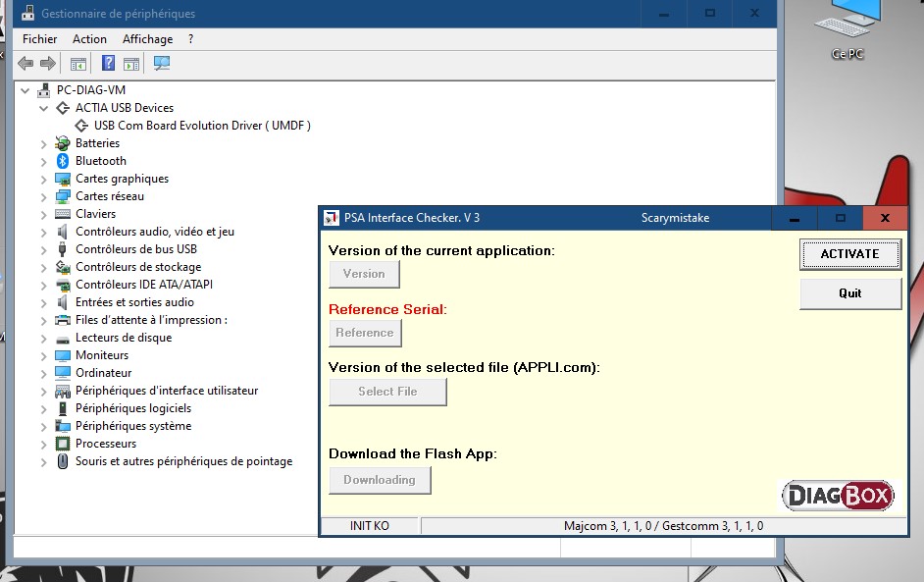The height and width of the screenshot is (582, 924).
Task: Click the printer icon for Files d'attente
Action: pyautogui.click(x=63, y=320)
